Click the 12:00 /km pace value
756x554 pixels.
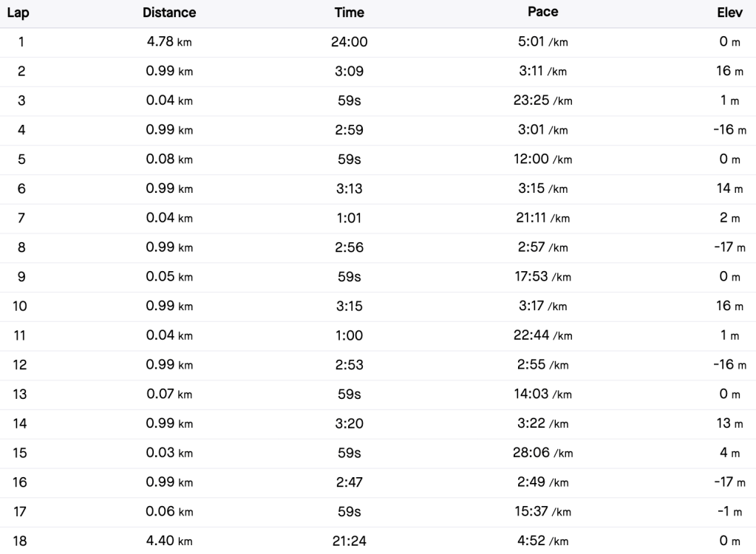543,160
